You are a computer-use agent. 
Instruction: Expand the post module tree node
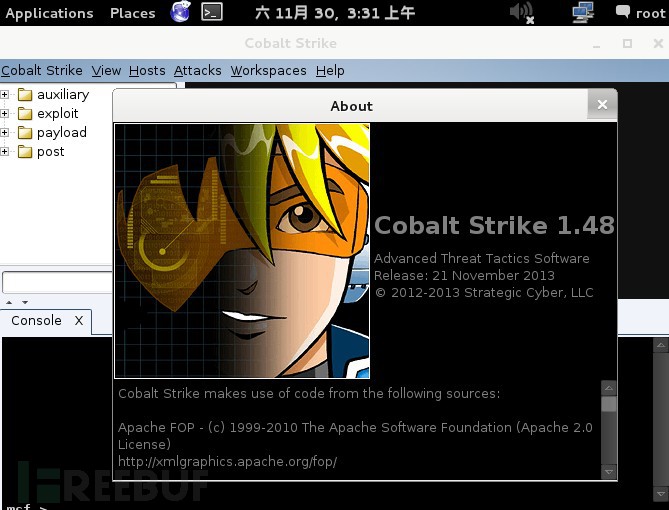click(x=5, y=152)
